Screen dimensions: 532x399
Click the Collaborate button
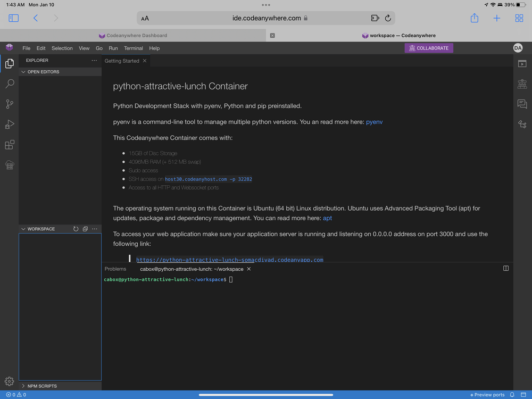429,48
